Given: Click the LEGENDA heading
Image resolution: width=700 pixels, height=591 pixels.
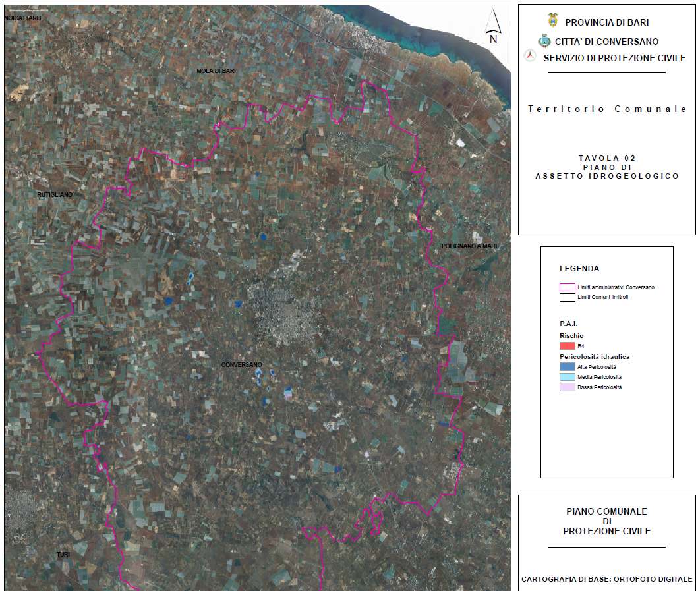Looking at the screenshot, I should pyautogui.click(x=579, y=269).
